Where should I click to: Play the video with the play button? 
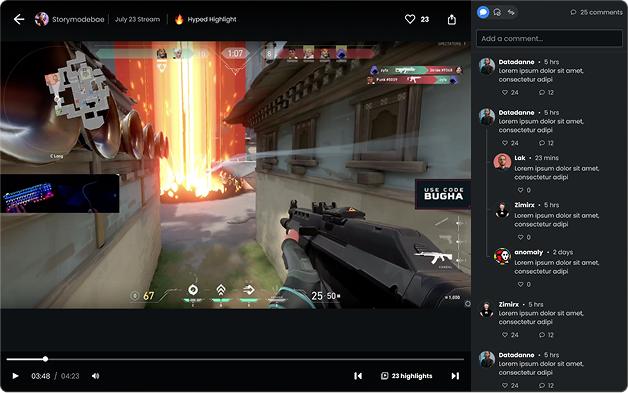[15, 376]
